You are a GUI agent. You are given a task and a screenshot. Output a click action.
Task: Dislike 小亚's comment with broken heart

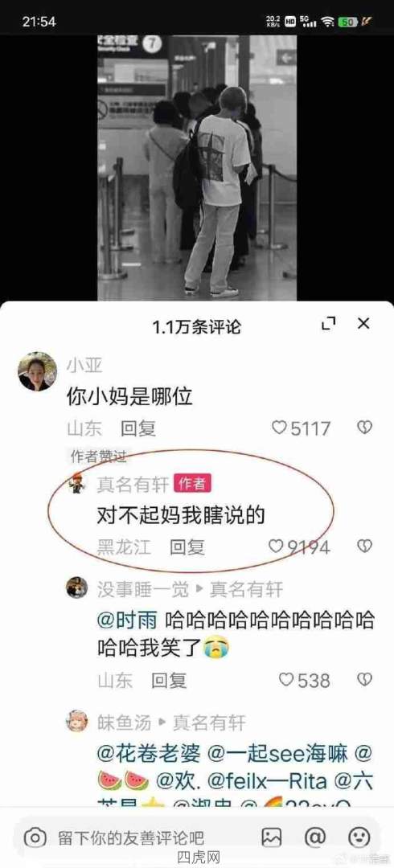pyautogui.click(x=364, y=428)
